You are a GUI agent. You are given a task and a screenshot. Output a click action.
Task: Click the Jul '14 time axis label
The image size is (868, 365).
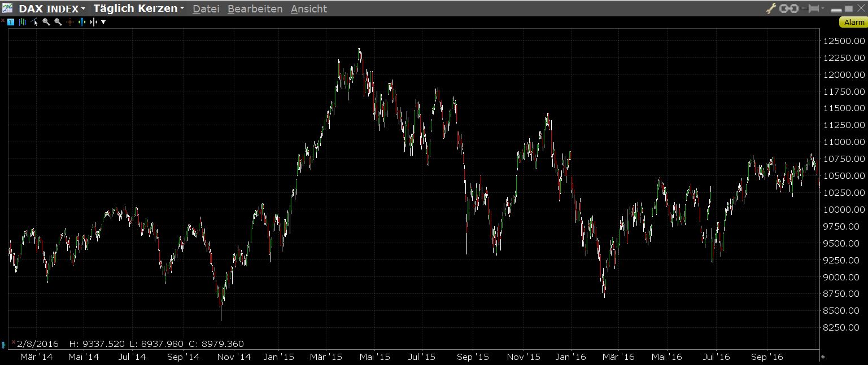click(132, 357)
